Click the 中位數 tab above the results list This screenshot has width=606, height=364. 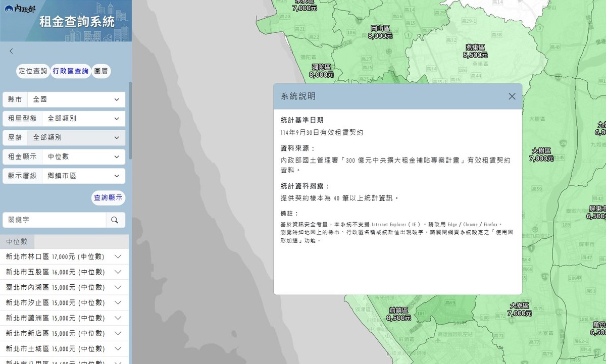click(17, 241)
